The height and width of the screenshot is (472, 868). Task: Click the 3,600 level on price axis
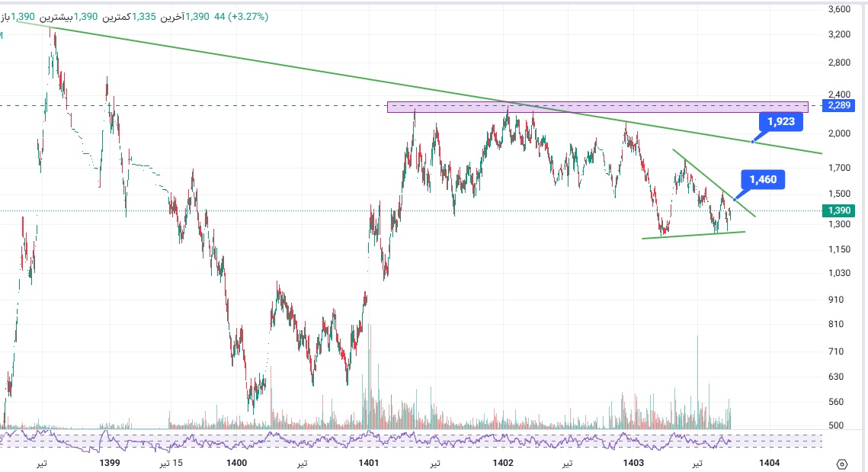(x=838, y=9)
